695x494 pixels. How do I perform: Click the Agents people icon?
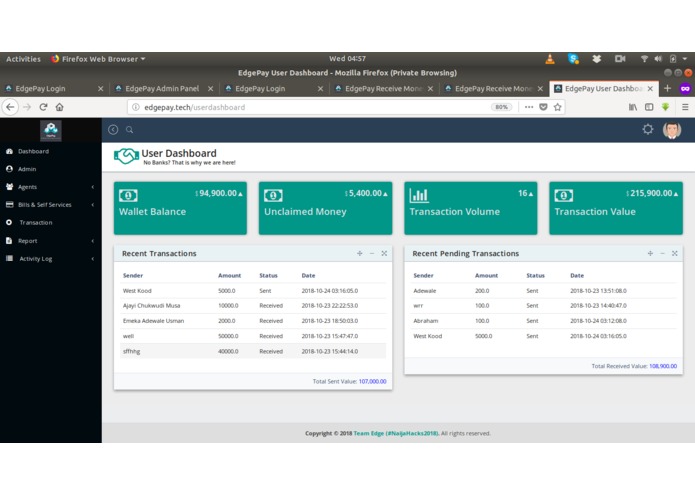pos(9,187)
